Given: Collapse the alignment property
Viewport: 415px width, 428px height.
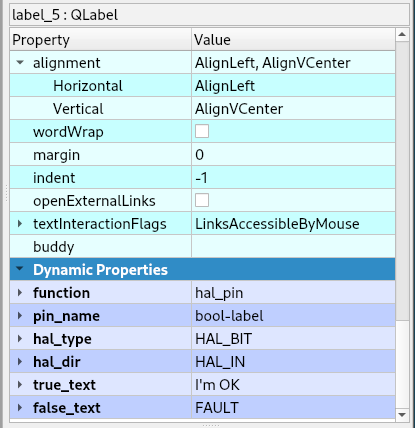Looking at the screenshot, I should click(x=20, y=62).
